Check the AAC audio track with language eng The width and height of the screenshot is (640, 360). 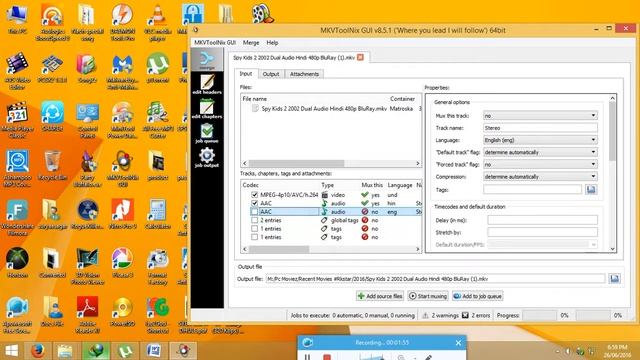click(x=255, y=211)
